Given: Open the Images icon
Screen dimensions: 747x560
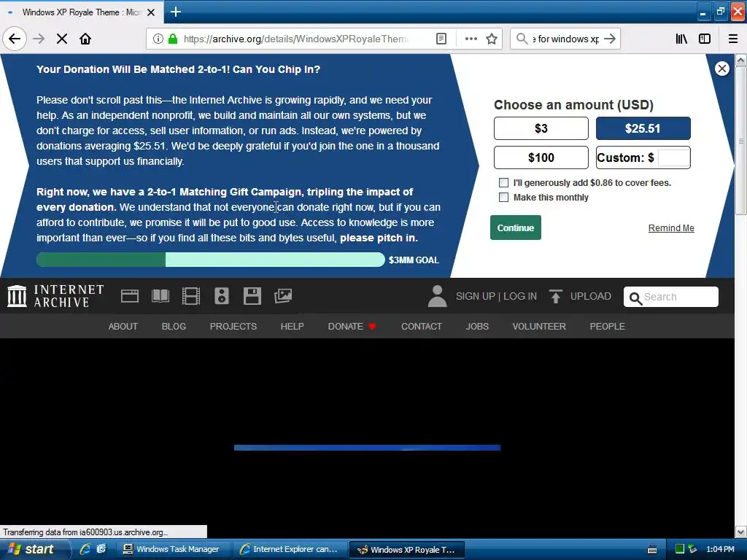Looking at the screenshot, I should 283,296.
